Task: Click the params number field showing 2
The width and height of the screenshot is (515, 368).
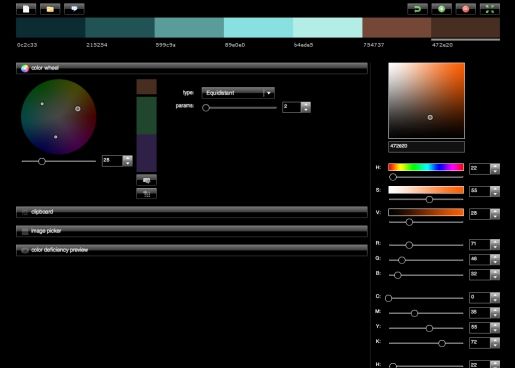Action: 292,107
